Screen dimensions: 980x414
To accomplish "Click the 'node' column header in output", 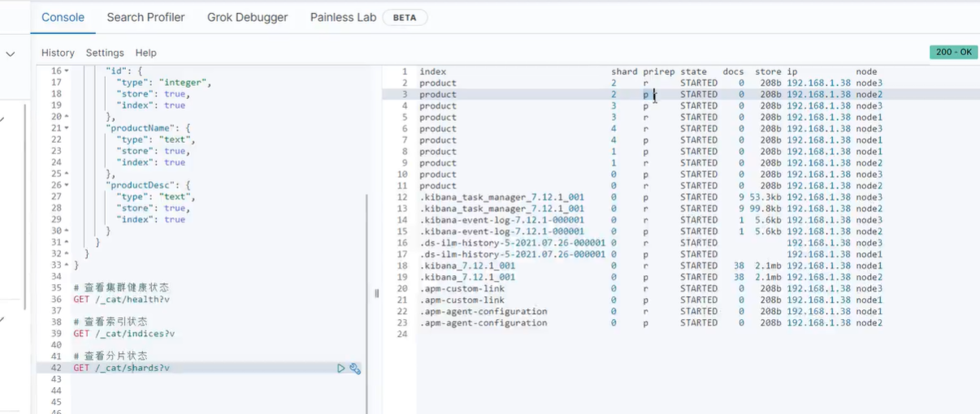I will click(x=866, y=71).
